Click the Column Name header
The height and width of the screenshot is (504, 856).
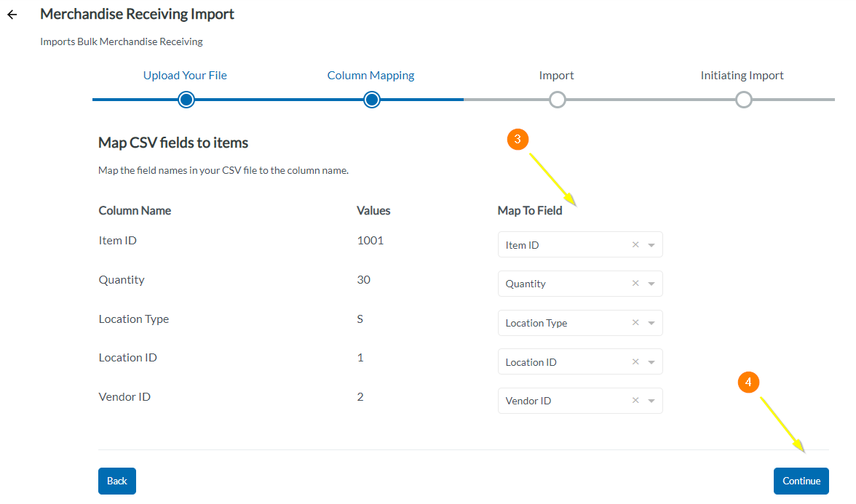pyautogui.click(x=135, y=211)
